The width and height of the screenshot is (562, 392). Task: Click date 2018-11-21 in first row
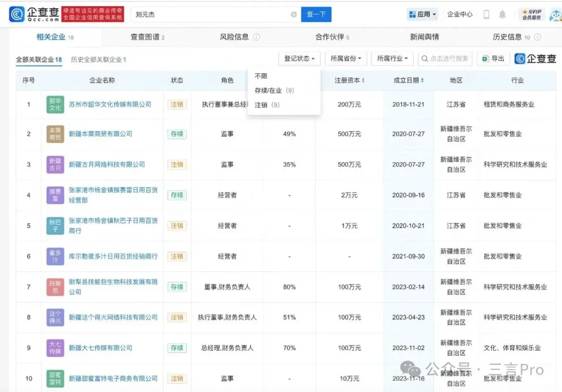tap(408, 104)
